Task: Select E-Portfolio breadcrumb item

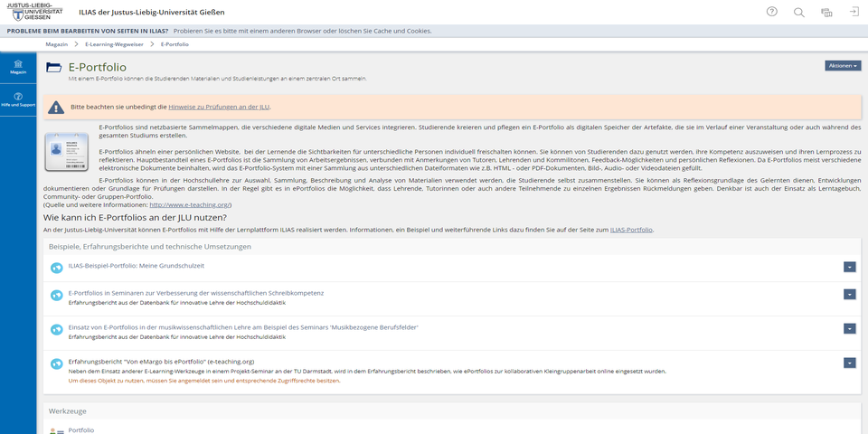Action: 175,44
